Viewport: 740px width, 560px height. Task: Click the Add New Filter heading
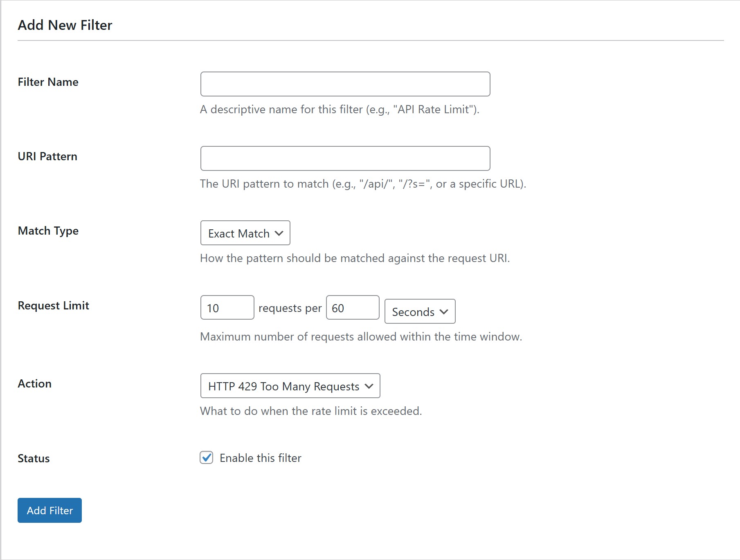coord(65,25)
